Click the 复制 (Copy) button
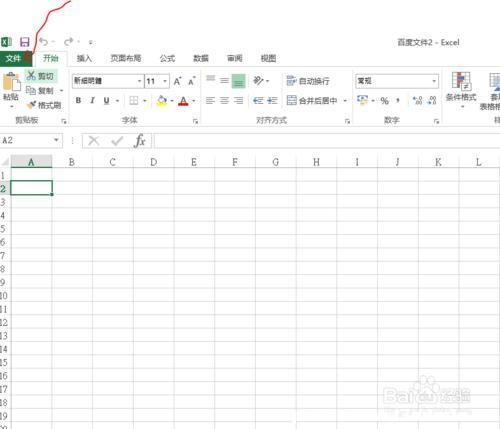 (40, 90)
